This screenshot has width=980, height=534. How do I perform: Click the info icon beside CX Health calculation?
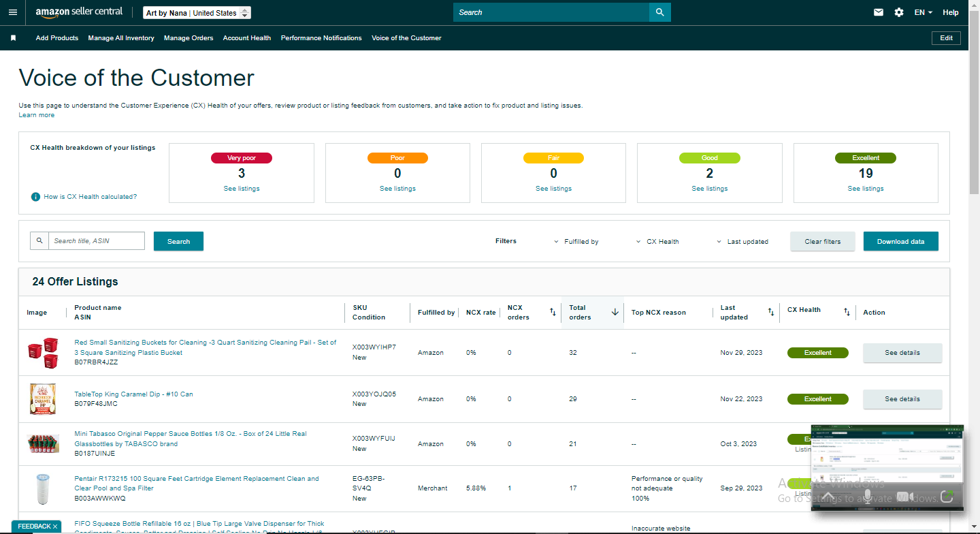point(35,197)
